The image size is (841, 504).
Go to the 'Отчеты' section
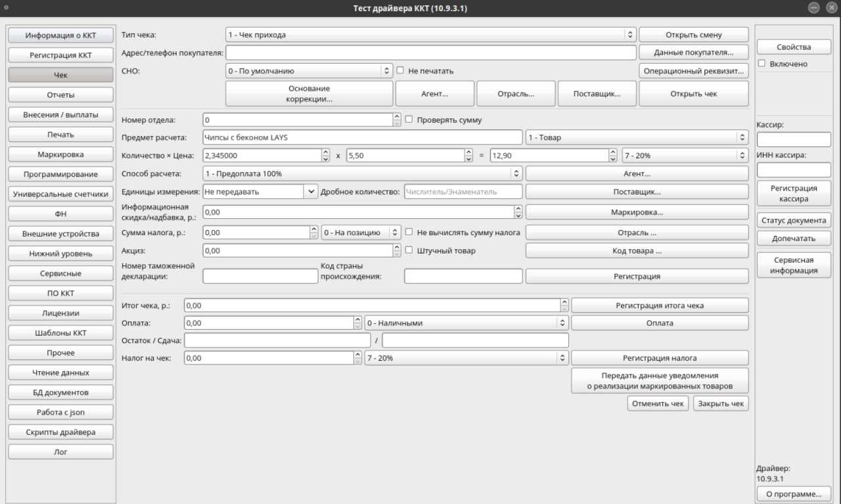(60, 95)
